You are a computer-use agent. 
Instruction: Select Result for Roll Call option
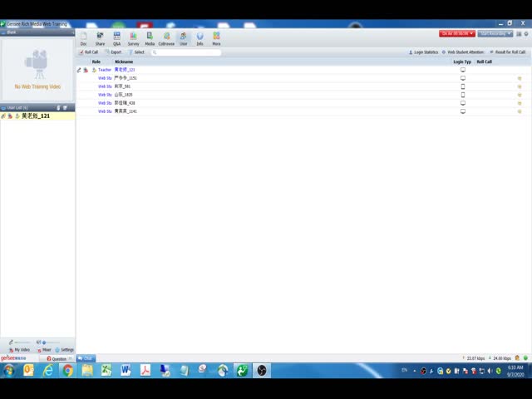tap(508, 52)
